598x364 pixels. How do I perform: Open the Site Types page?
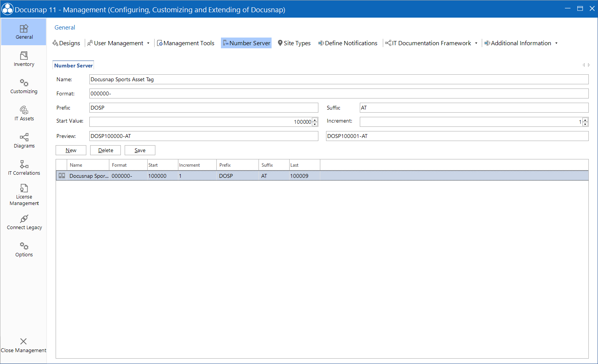click(x=294, y=43)
